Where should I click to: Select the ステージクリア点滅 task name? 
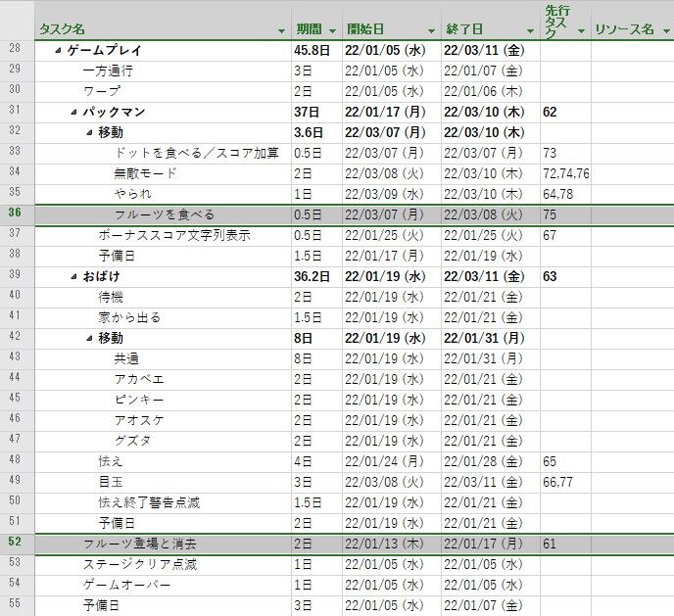[140, 564]
